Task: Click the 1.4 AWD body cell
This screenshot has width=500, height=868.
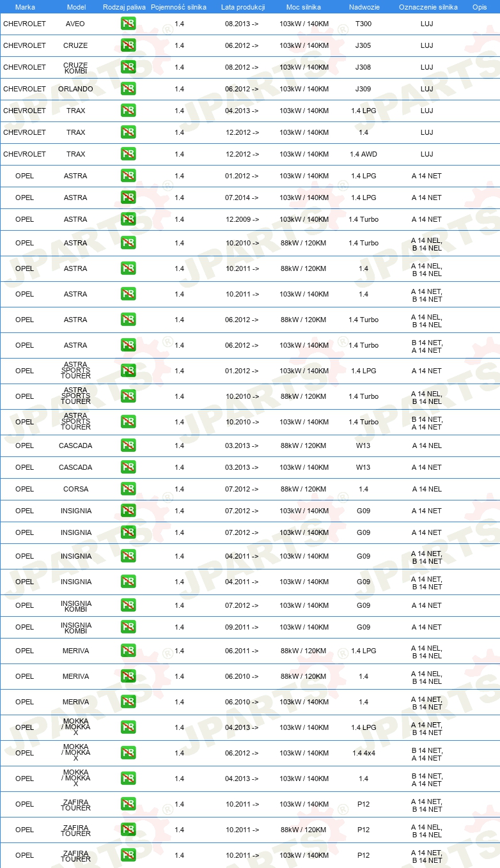Action: pyautogui.click(x=363, y=154)
